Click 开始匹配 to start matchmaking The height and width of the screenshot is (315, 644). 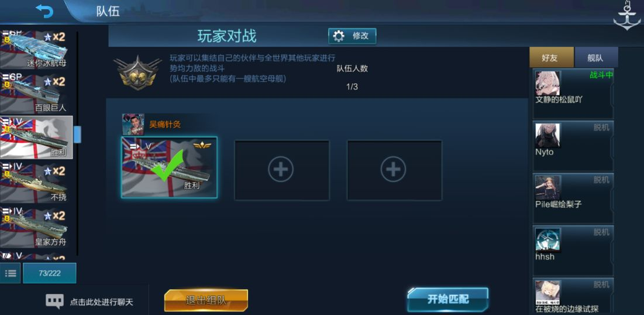tap(447, 299)
